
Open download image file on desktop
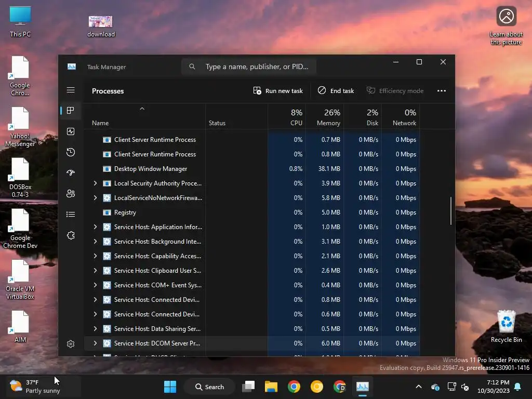point(101,26)
